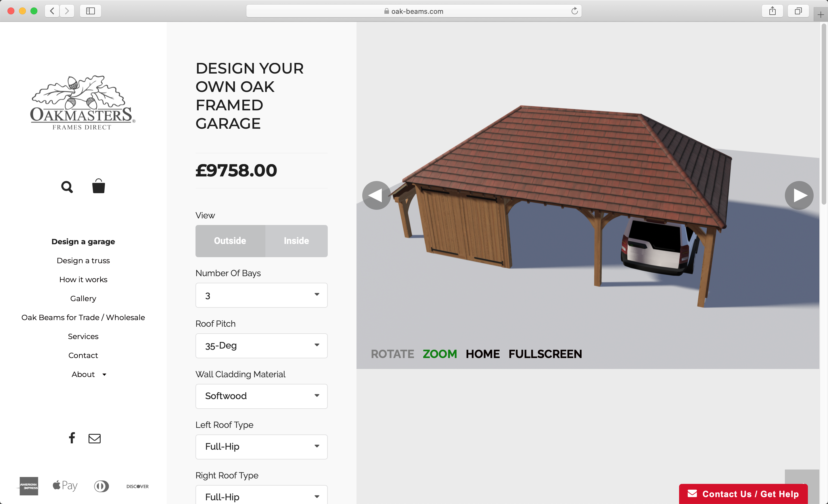This screenshot has height=504, width=828.
Task: Reset viewer with HOME button
Action: [x=482, y=354]
